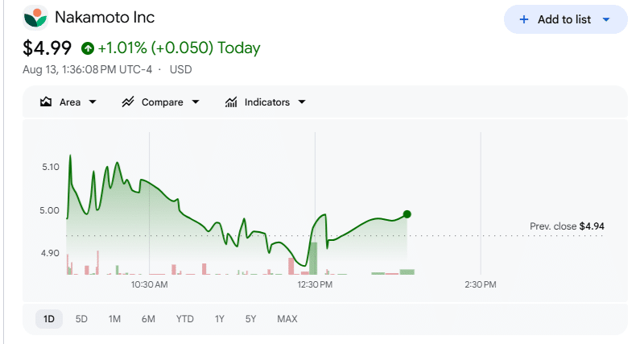Click the Prev. close $4.94 label
The image size is (644, 344).
point(567,226)
